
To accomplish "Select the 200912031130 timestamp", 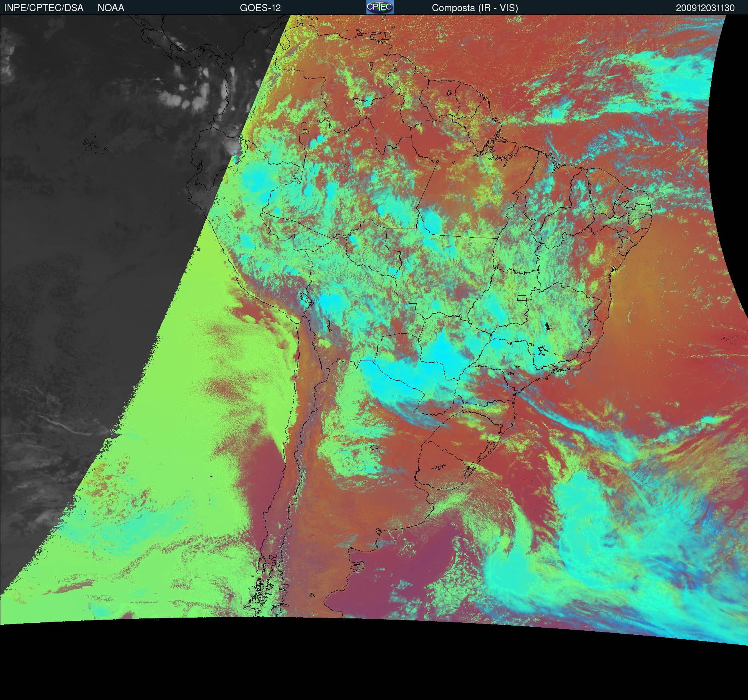I will point(705,8).
